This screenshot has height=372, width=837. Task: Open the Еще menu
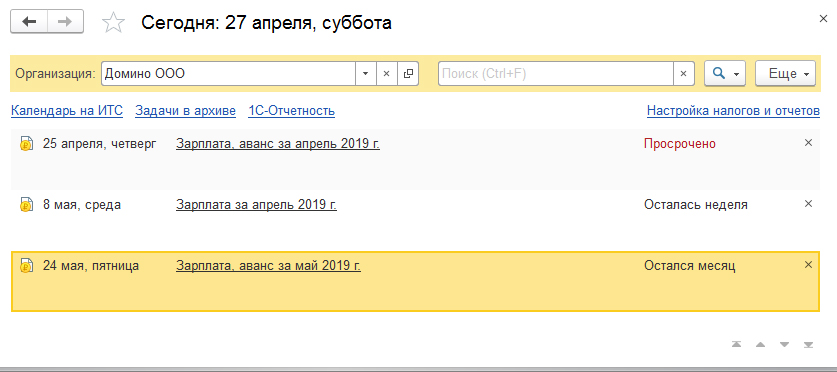785,74
